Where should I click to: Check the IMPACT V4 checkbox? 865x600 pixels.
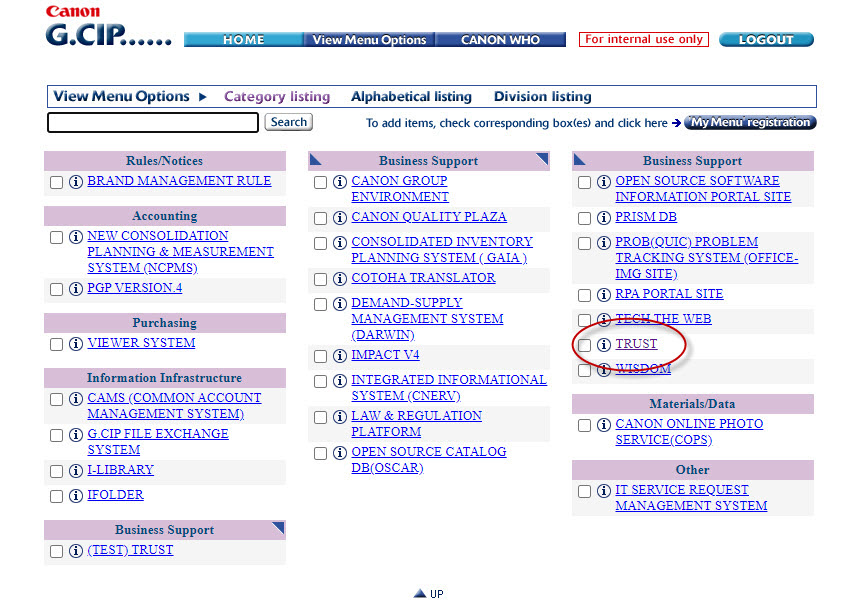[x=321, y=356]
